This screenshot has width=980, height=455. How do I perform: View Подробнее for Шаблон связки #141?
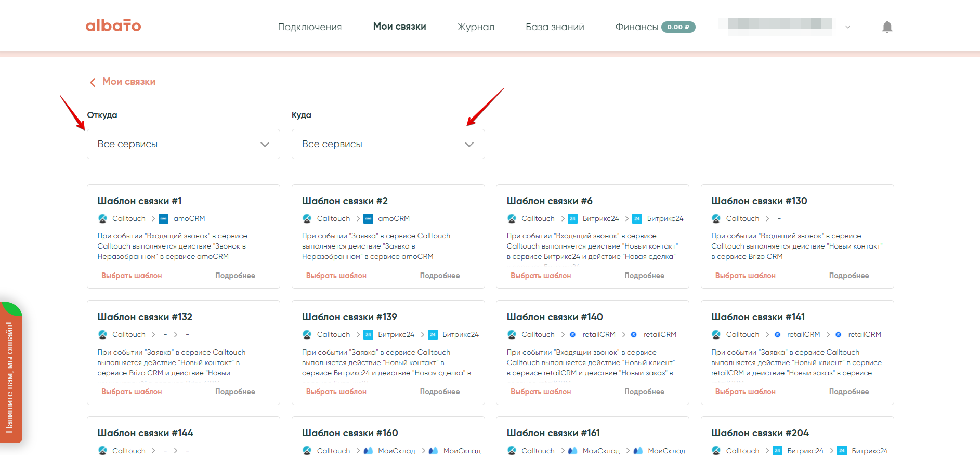pyautogui.click(x=849, y=392)
